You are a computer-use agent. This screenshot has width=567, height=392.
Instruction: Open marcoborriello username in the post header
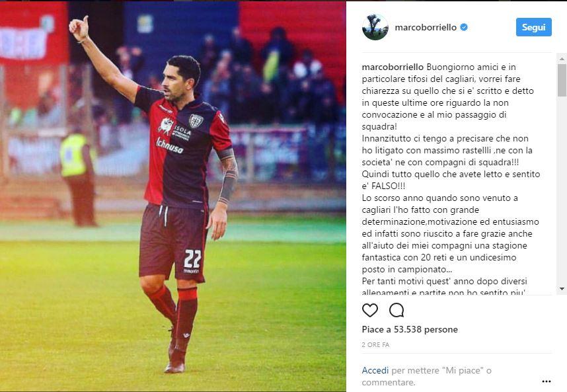tap(426, 28)
